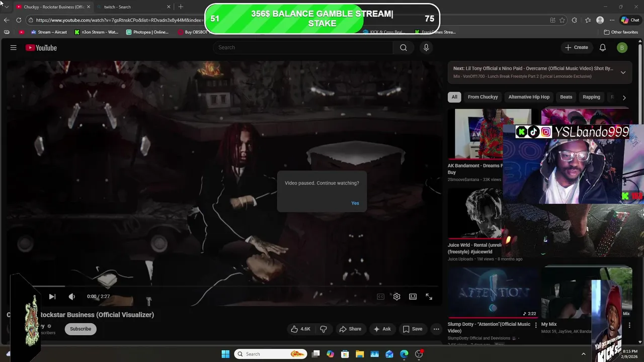Screen dimensions: 644x362
Task: Mute the video with speaker icon
Action: [72, 297]
